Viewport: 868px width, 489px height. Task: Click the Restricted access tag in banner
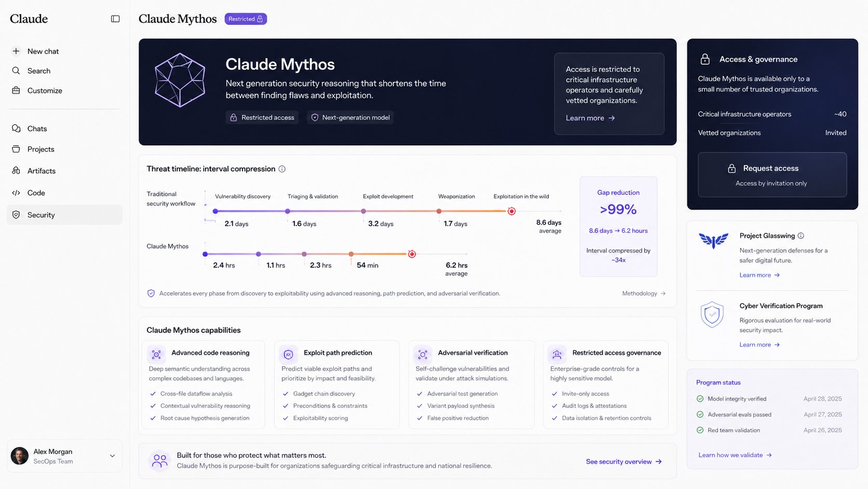point(262,117)
